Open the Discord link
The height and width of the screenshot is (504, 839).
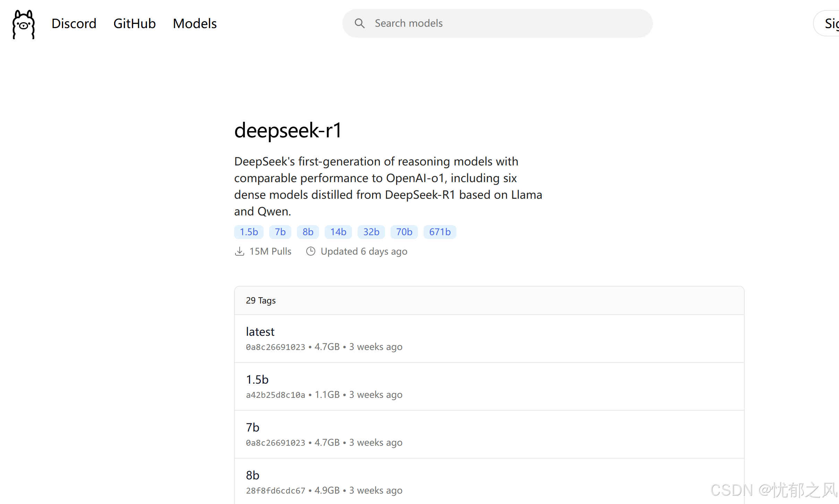point(74,23)
